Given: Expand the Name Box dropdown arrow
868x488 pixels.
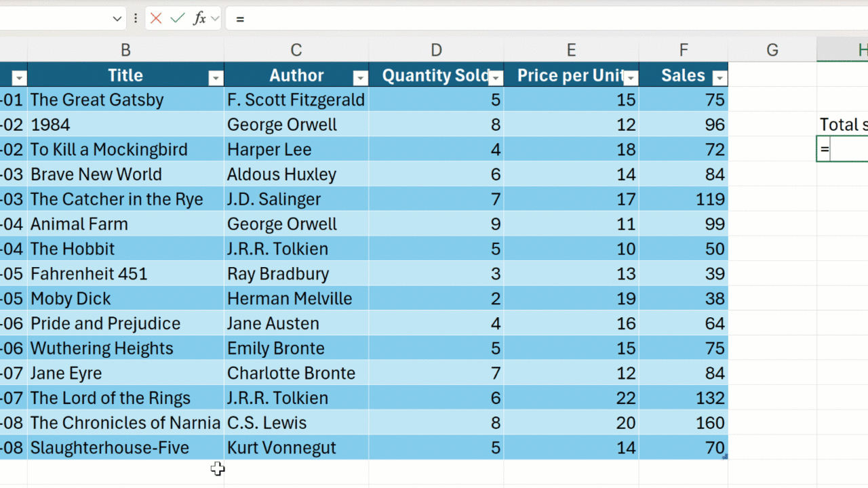Looking at the screenshot, I should pos(117,19).
